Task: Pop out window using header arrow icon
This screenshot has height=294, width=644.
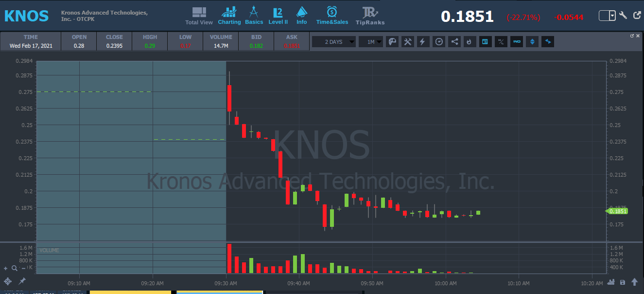Action: pos(638,16)
